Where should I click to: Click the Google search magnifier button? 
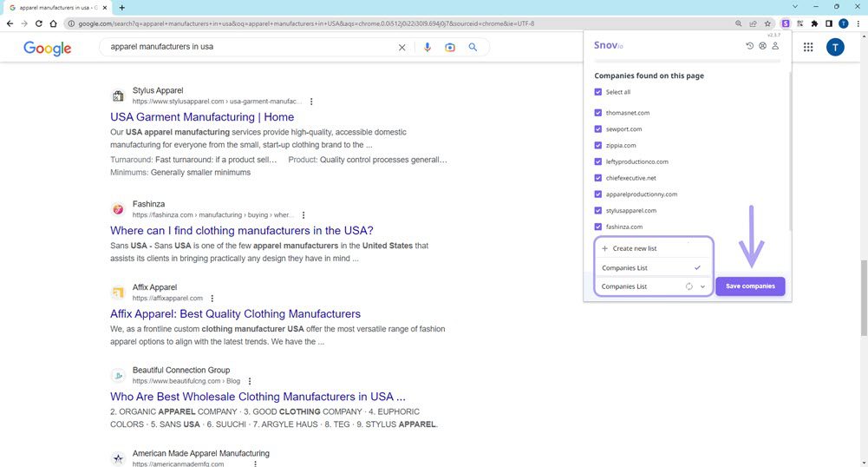pyautogui.click(x=473, y=48)
